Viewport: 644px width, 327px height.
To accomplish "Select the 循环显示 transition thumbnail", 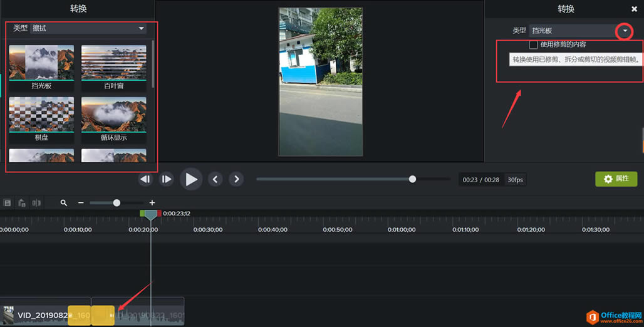I will pyautogui.click(x=114, y=114).
